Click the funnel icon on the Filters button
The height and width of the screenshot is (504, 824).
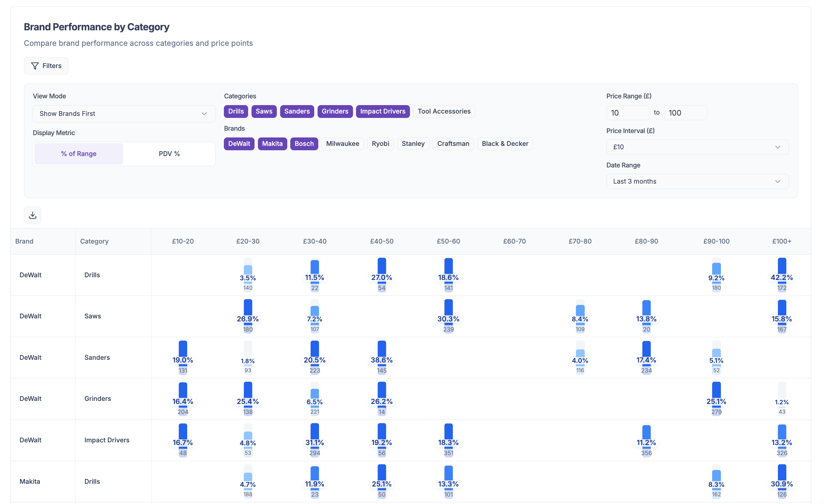35,66
